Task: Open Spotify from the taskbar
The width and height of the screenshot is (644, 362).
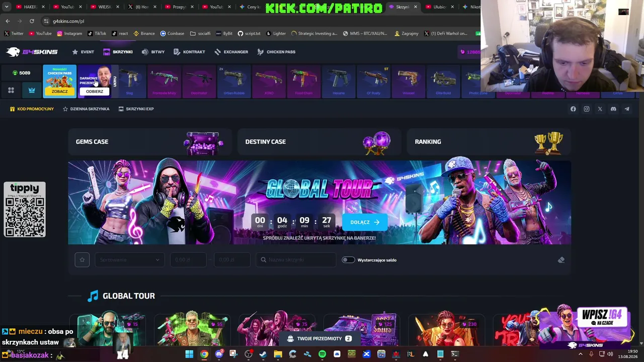Action: tap(322, 354)
